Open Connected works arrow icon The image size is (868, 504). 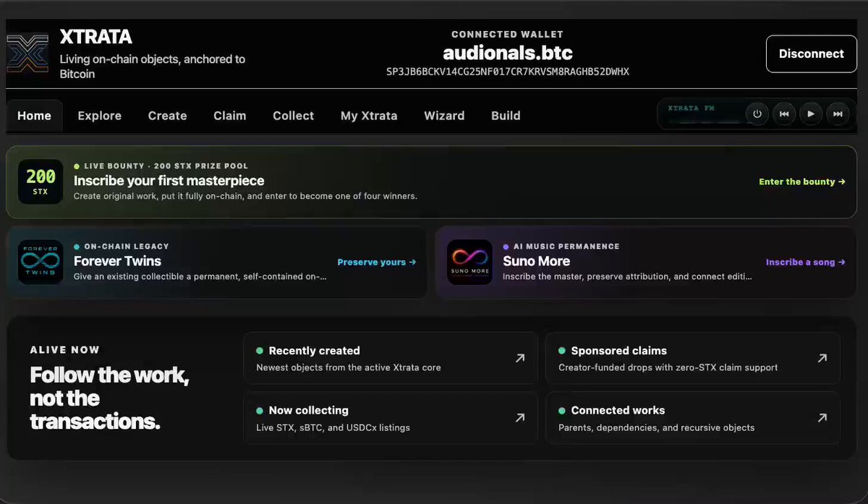[822, 417]
